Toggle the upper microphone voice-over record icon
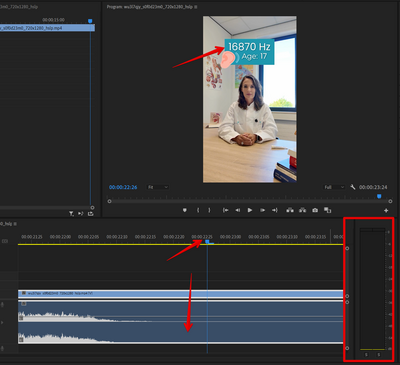The width and height of the screenshot is (400, 365). coord(2,304)
